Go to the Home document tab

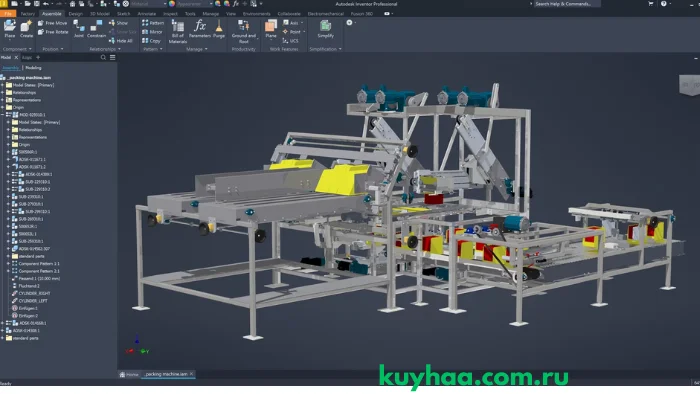pos(129,374)
